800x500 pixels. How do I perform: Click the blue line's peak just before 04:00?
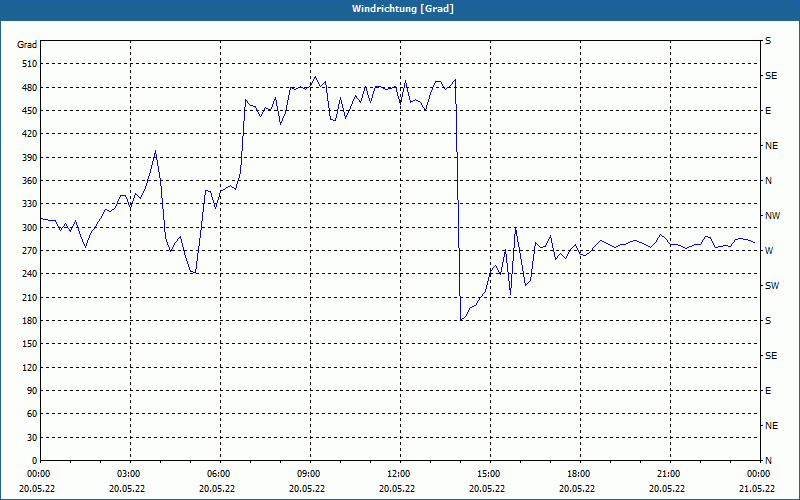pyautogui.click(x=156, y=151)
